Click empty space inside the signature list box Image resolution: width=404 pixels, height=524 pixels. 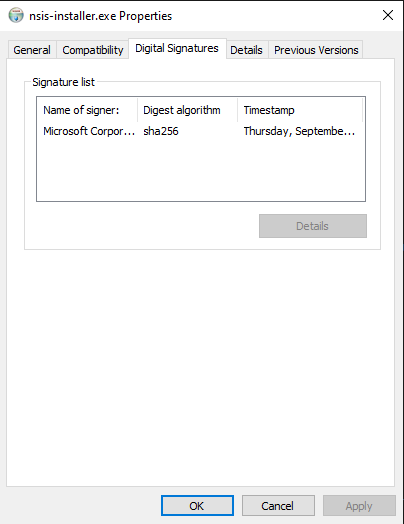pos(200,170)
